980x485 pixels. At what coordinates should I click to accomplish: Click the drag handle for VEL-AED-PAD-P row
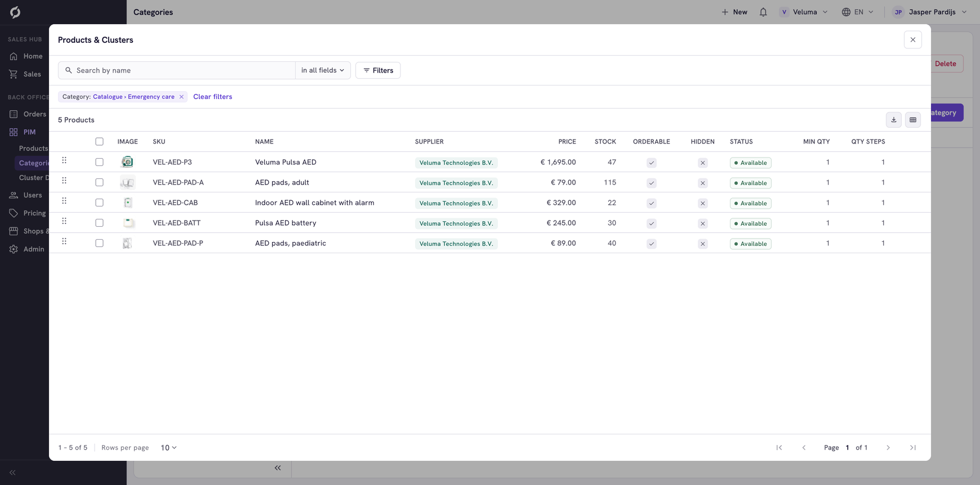(x=64, y=242)
